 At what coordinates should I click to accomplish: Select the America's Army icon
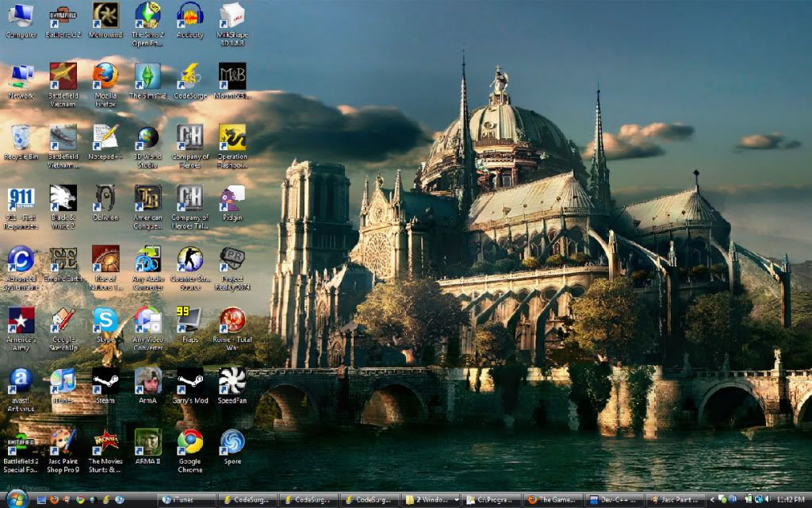coord(21,329)
